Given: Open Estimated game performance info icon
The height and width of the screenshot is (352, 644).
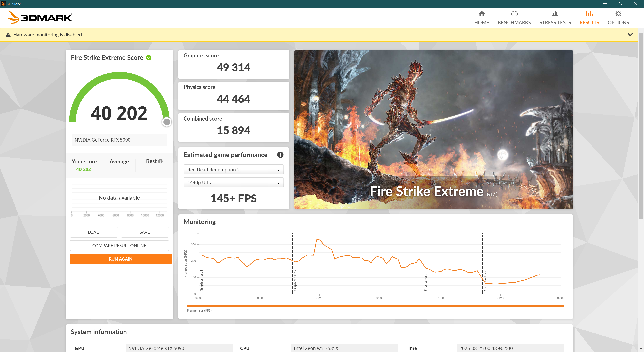Looking at the screenshot, I should [x=280, y=155].
